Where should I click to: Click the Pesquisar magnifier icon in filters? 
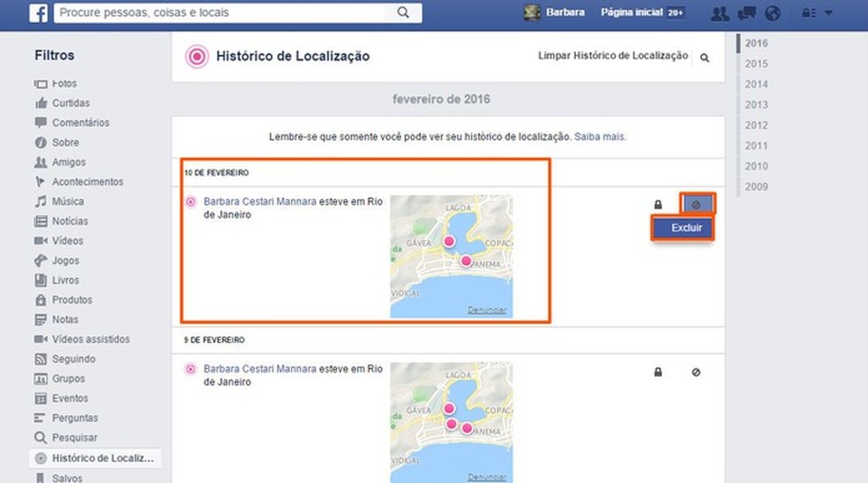[x=41, y=438]
